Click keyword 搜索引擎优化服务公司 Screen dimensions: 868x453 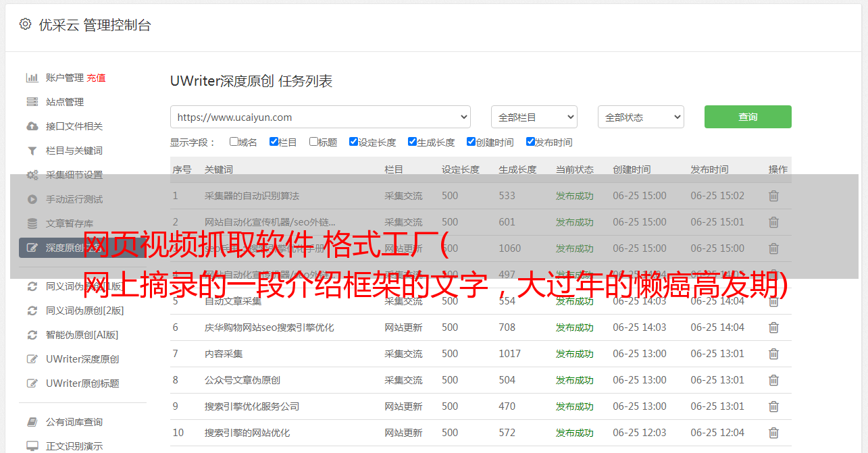(252, 406)
